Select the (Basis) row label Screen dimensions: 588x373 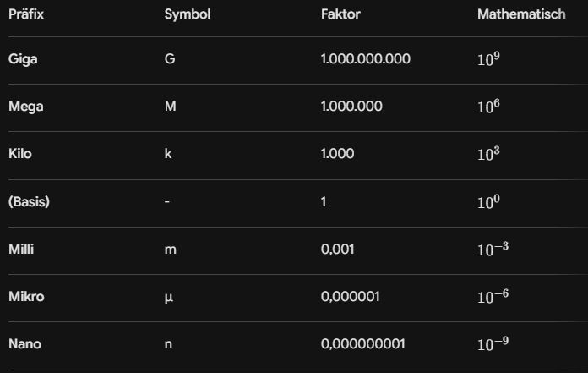[29, 202]
